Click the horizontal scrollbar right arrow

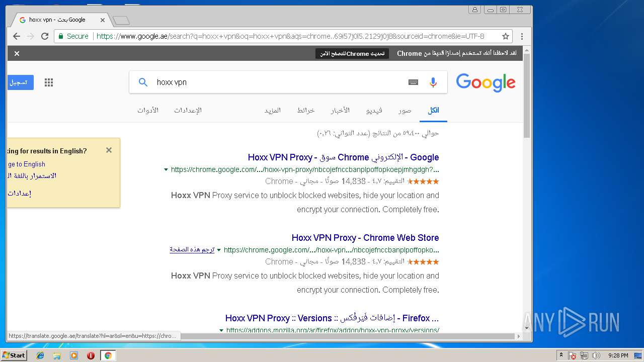(x=519, y=336)
